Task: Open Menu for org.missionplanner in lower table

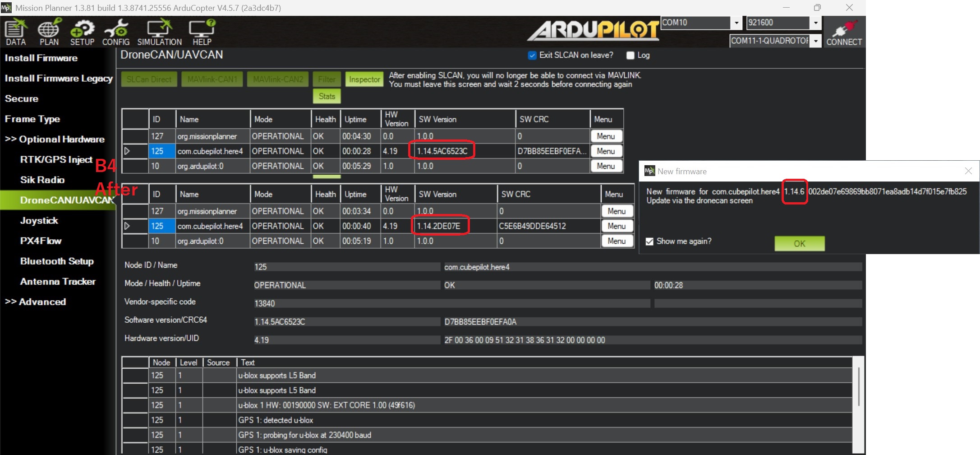Action: point(617,211)
